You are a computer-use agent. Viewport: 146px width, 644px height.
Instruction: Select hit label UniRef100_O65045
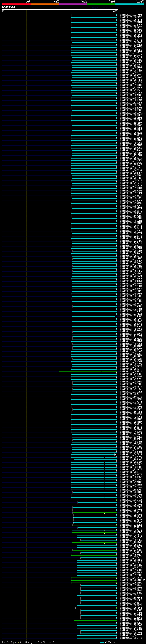[x=131, y=324]
